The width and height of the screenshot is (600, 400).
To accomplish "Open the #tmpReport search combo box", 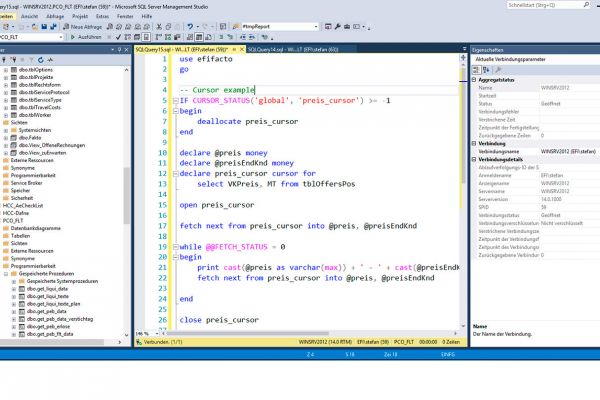I will [x=280, y=26].
